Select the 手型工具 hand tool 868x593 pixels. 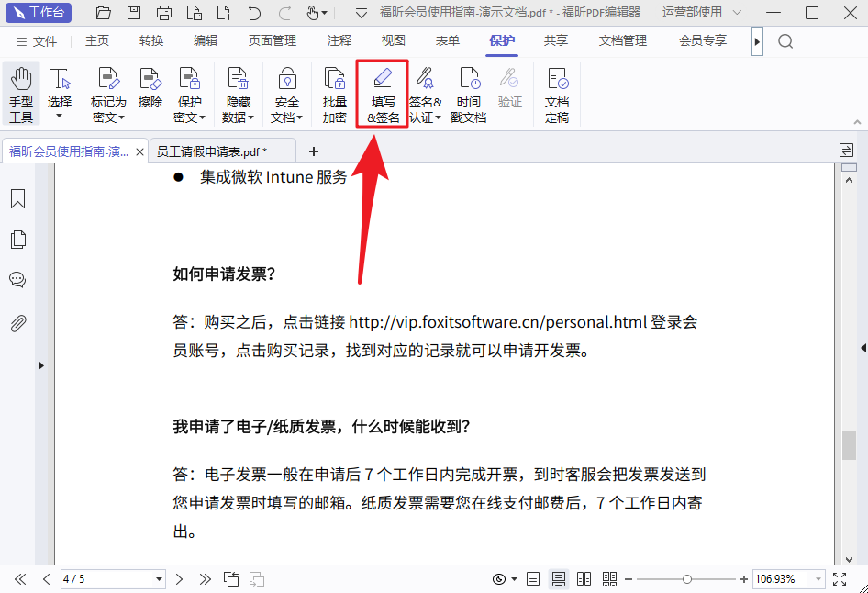(x=21, y=95)
